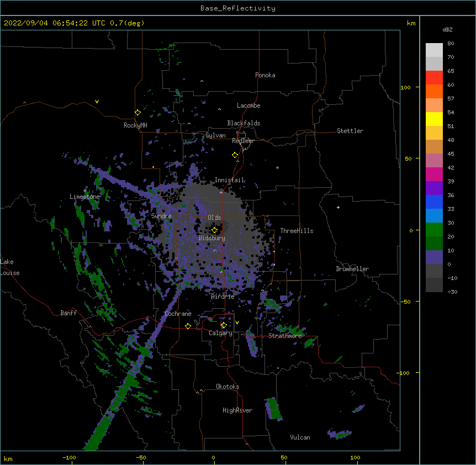Image resolution: width=476 pixels, height=465 pixels.
Task: Select the red 60-65 dBZ legend color
Action: [434, 78]
